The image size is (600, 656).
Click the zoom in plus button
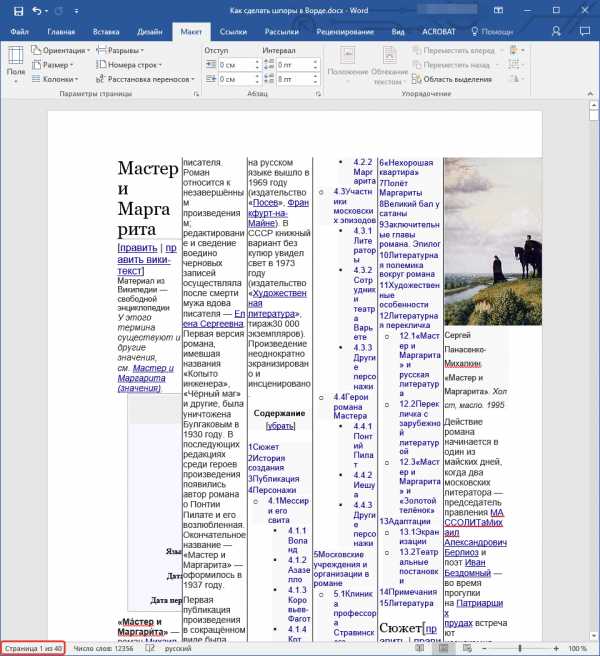pyautogui.click(x=556, y=648)
